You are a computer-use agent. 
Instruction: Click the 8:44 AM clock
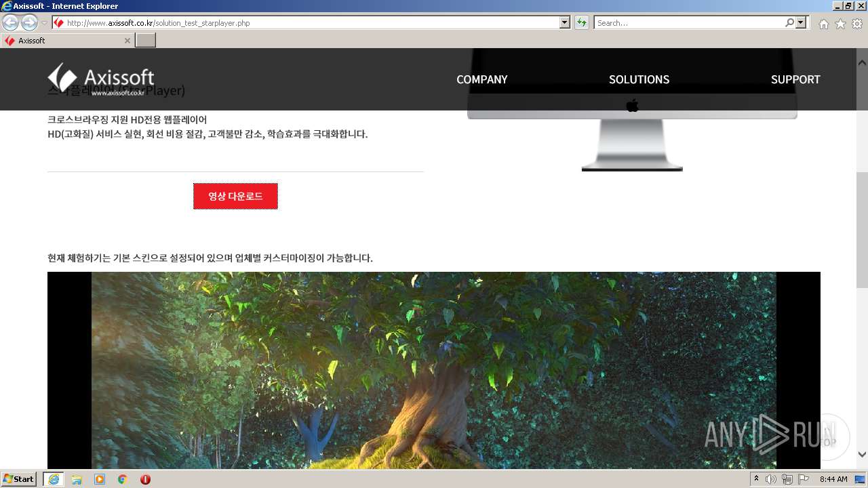click(833, 479)
